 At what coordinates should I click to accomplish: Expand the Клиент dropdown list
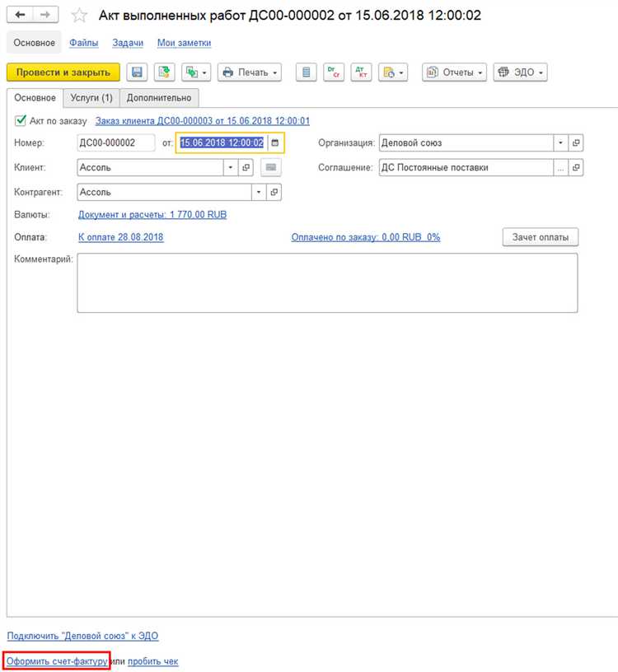click(230, 167)
